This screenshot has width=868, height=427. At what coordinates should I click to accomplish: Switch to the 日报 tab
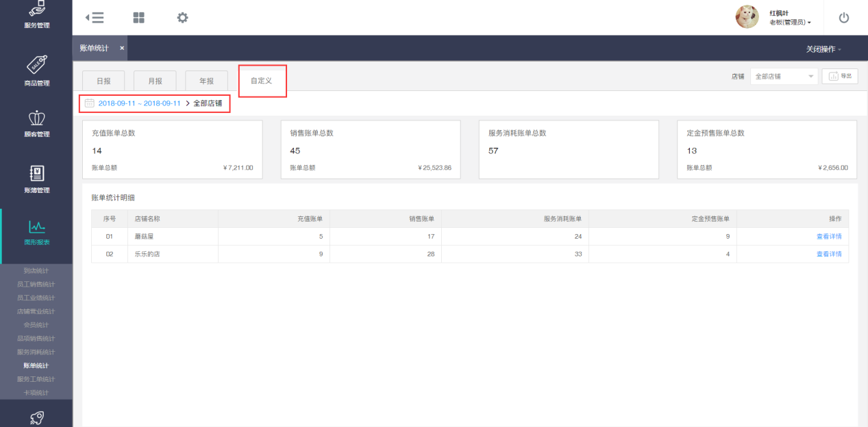103,81
